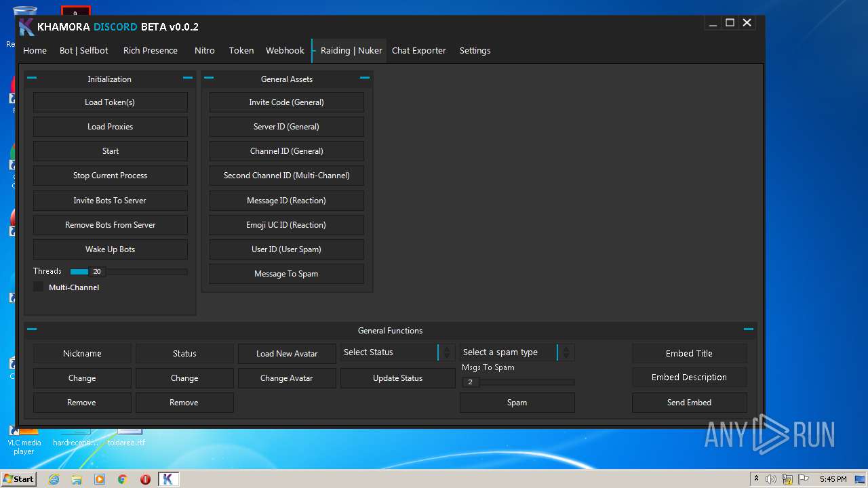Click the Load Proxies button

[x=111, y=127]
